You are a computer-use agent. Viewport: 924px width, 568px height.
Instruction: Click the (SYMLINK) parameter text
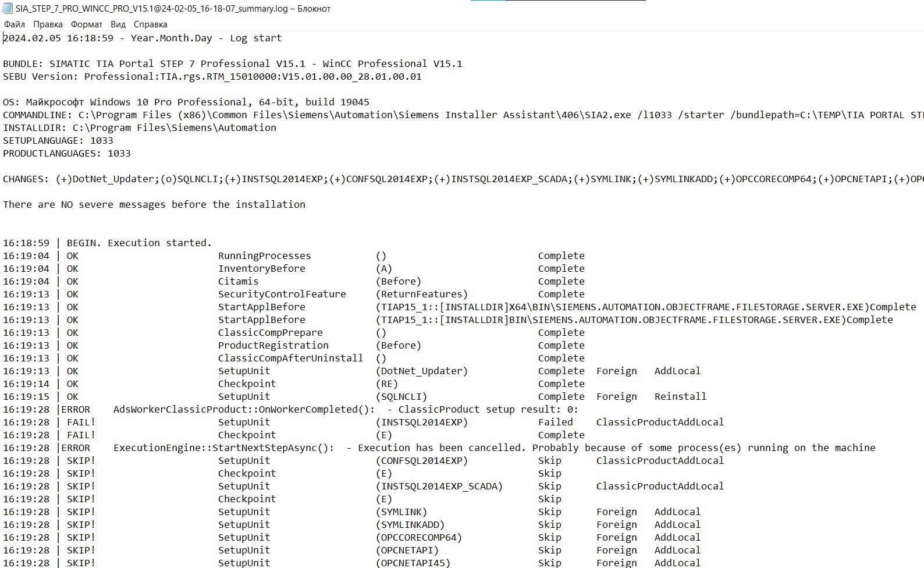401,512
